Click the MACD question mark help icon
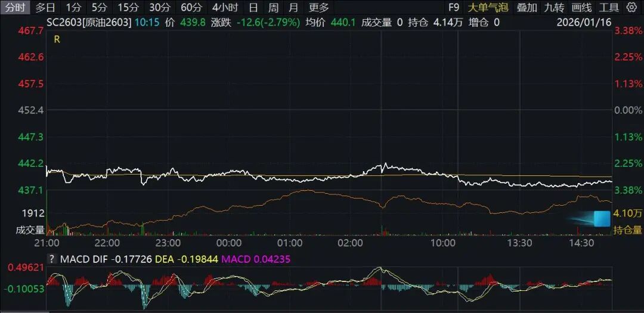The image size is (644, 313). 52,259
